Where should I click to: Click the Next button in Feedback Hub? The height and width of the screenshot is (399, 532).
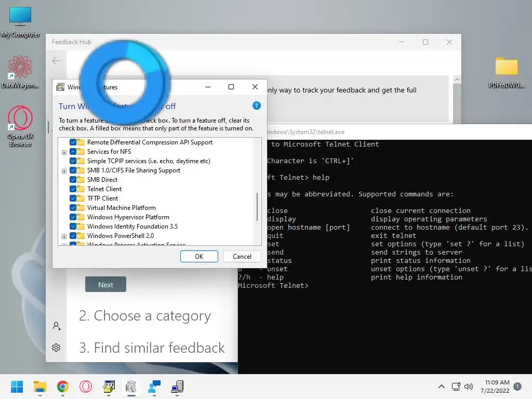[105, 284]
